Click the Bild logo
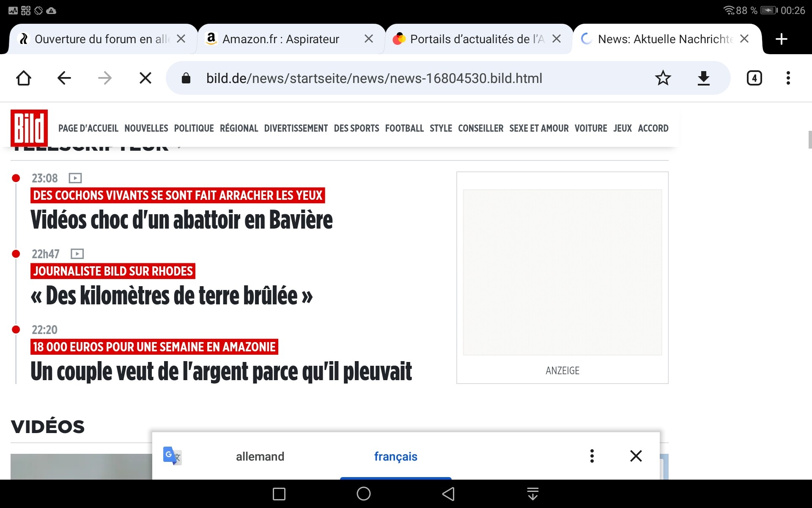 [x=29, y=128]
